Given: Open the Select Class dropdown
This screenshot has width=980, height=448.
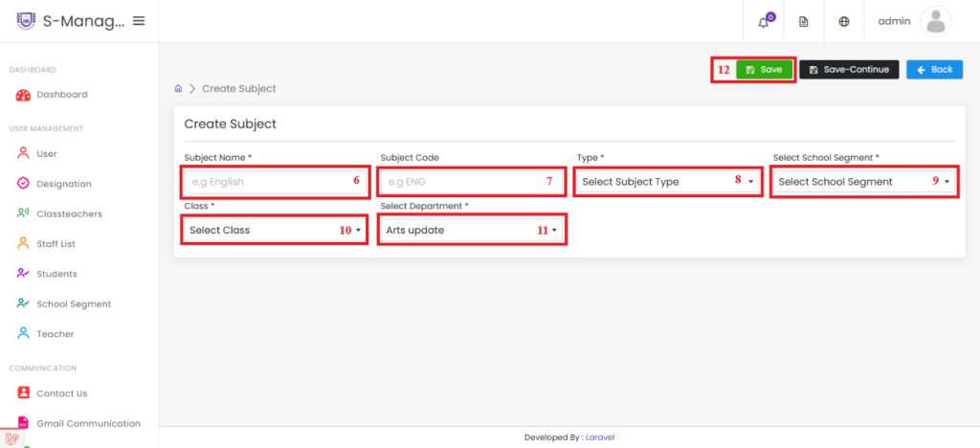Looking at the screenshot, I should pos(275,230).
